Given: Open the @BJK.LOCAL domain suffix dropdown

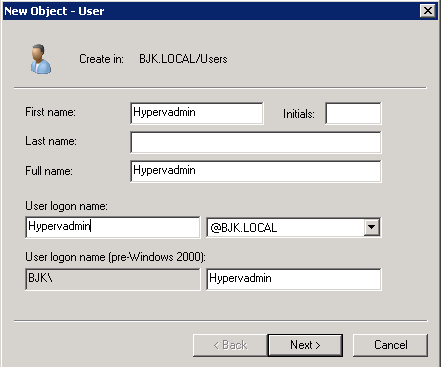Looking at the screenshot, I should click(372, 227).
